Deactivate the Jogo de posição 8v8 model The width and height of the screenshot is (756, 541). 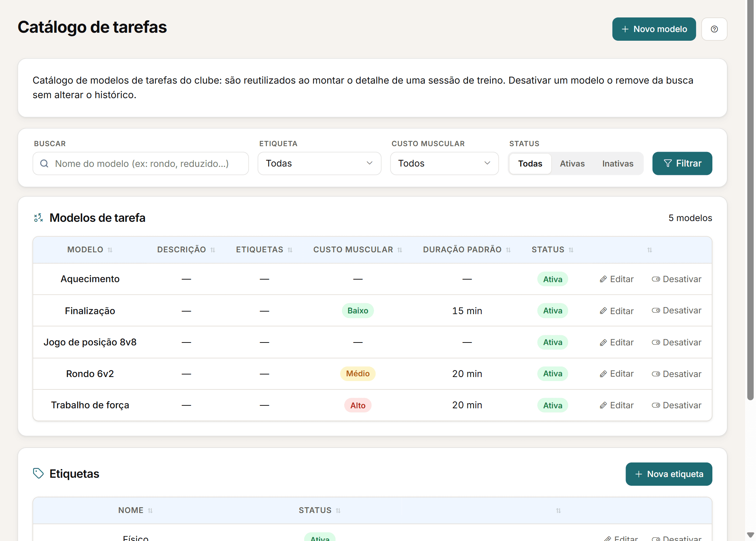(x=676, y=342)
